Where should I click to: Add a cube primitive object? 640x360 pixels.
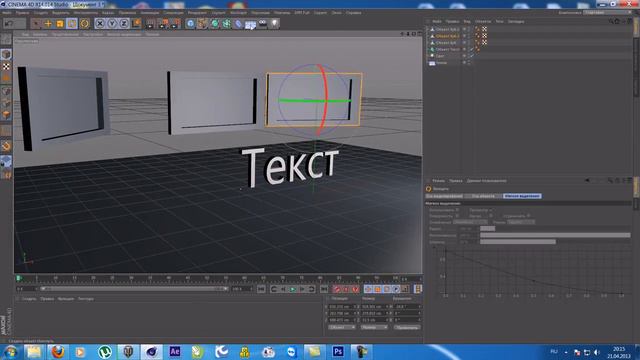pos(190,24)
